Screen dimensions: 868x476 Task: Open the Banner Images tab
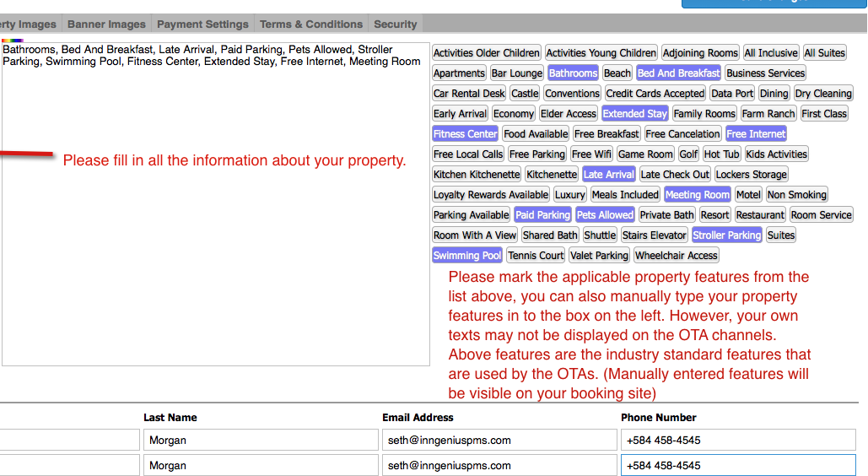coord(106,24)
